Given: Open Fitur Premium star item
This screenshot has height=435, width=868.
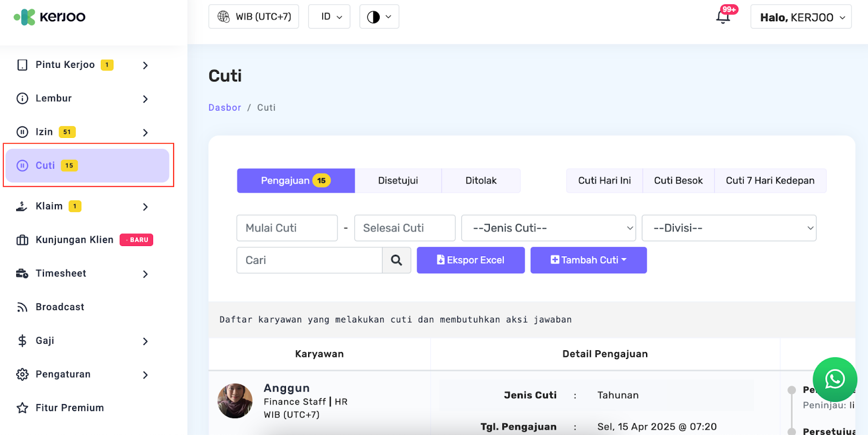Looking at the screenshot, I should click(x=69, y=408).
